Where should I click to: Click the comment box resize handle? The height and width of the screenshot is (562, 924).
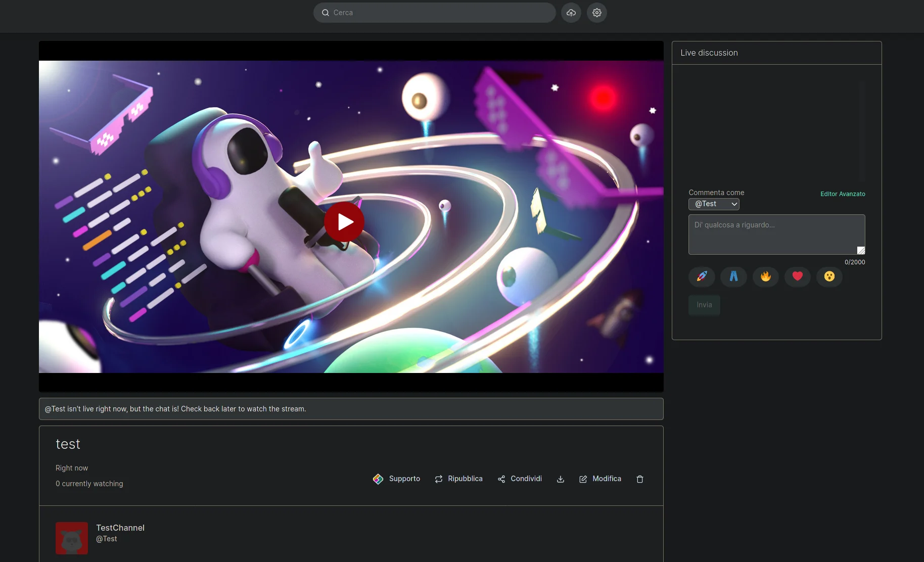(x=861, y=251)
